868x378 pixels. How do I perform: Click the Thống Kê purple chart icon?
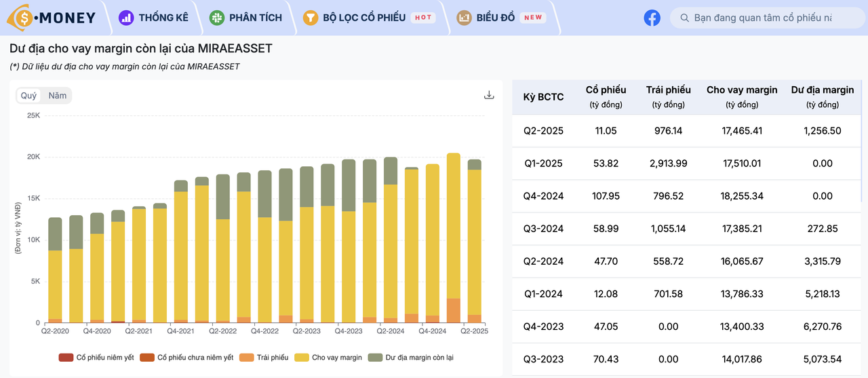tap(126, 18)
